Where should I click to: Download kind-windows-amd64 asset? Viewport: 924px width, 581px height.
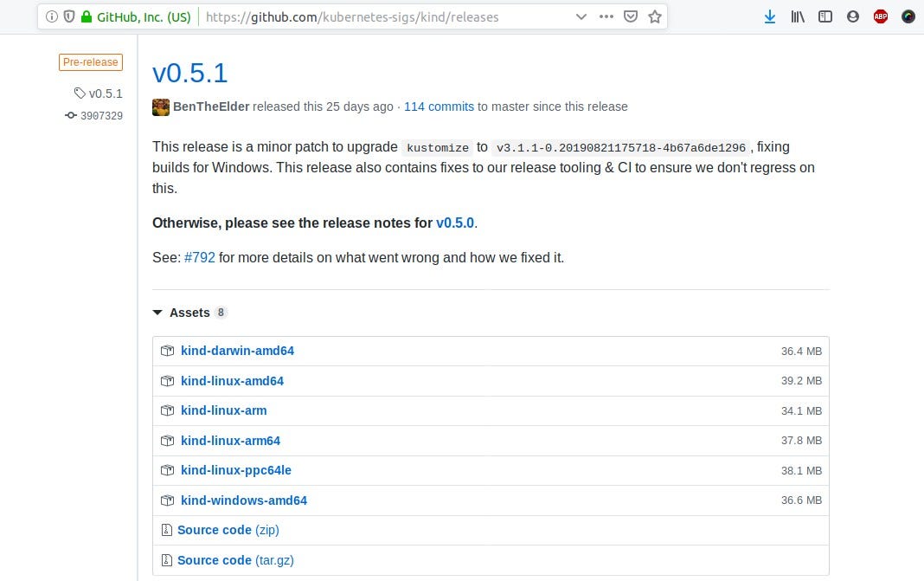coord(244,500)
